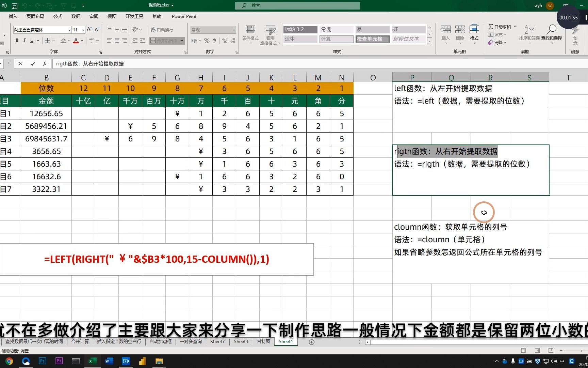Save the workbook with the save icon

[x=15, y=6]
